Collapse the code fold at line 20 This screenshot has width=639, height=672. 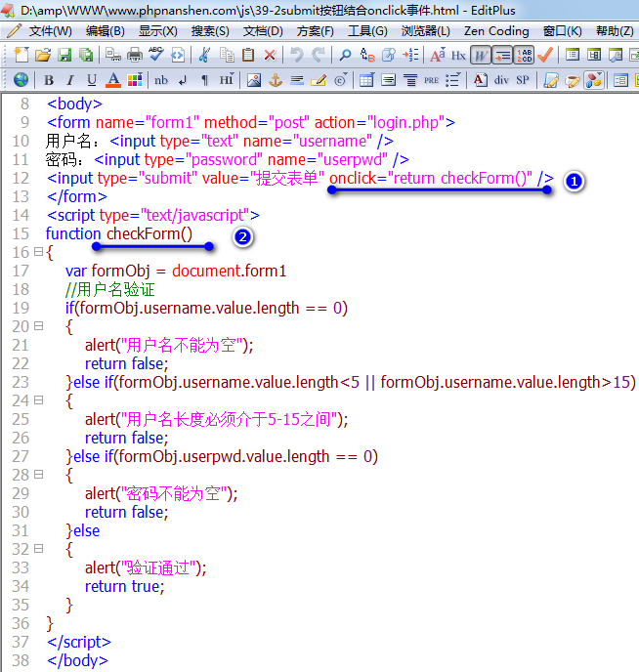click(x=38, y=325)
